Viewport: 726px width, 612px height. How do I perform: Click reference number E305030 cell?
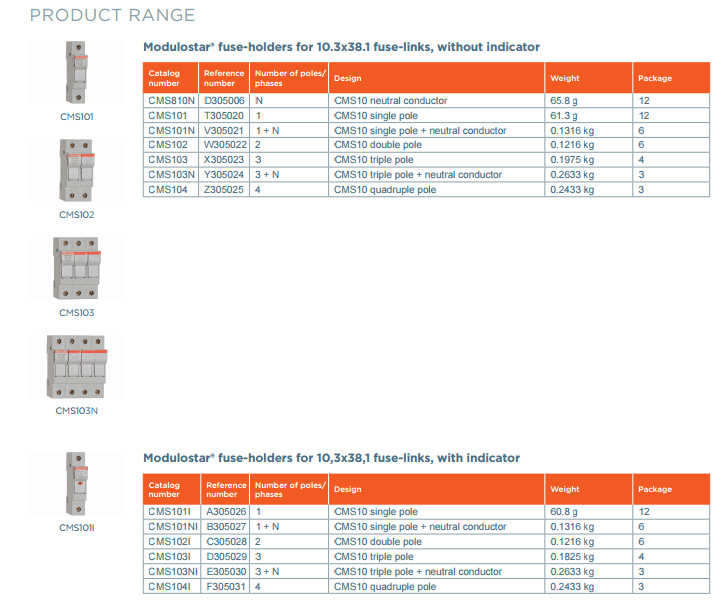(225, 571)
